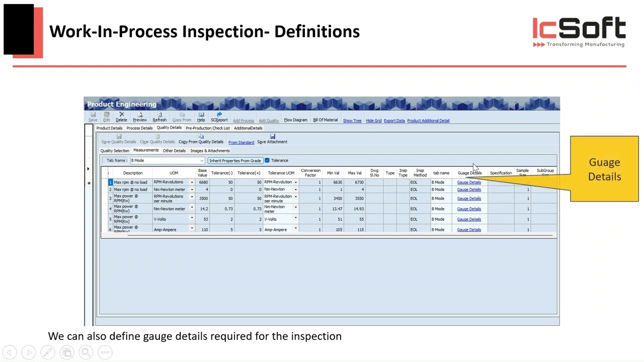This screenshot has width=644, height=362.
Task: Open Gauge Details link in row 3
Action: [x=469, y=199]
